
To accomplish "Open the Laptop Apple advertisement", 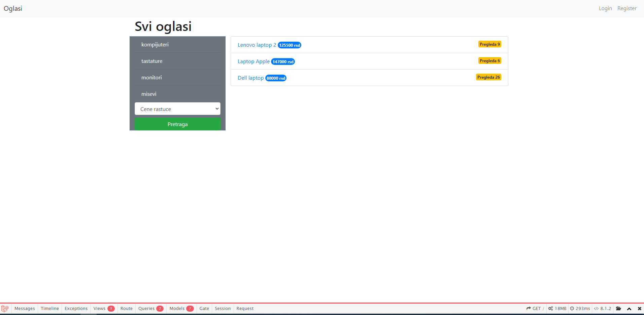I will 253,61.
